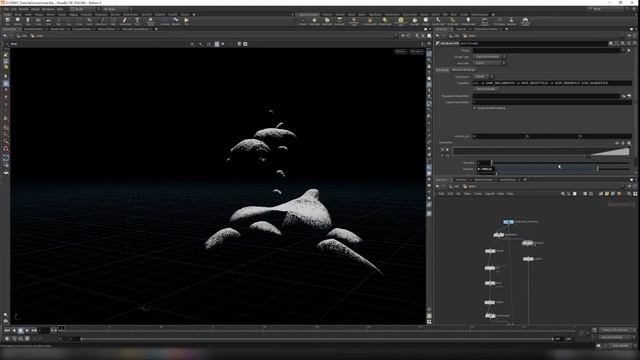Switch to the Lights and Cameras shelf tab

coord(309,15)
